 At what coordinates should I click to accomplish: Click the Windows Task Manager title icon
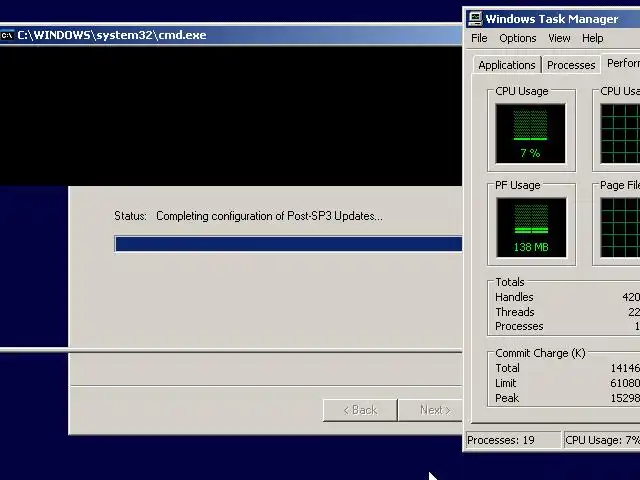coord(474,19)
